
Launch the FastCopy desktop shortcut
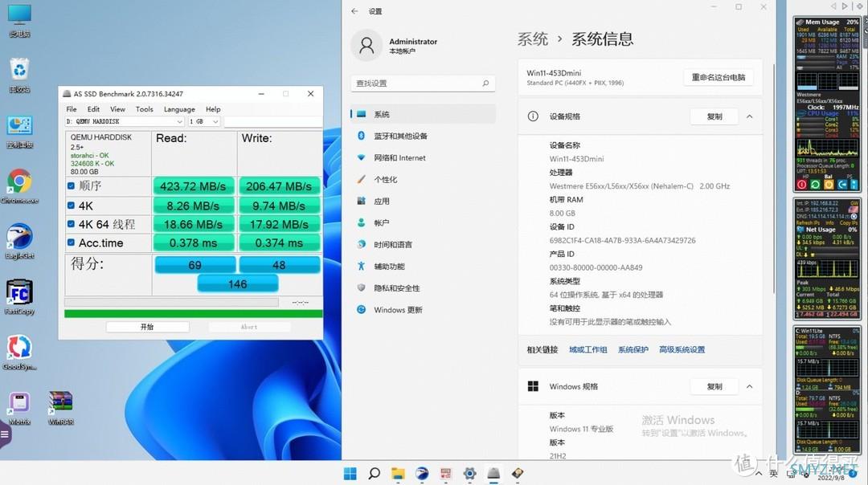click(19, 296)
